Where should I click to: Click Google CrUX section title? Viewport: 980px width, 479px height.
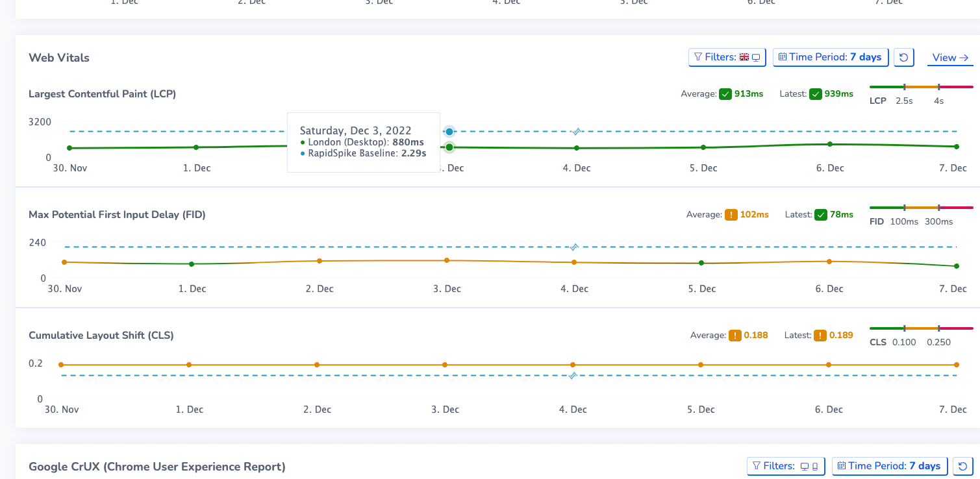(x=157, y=467)
